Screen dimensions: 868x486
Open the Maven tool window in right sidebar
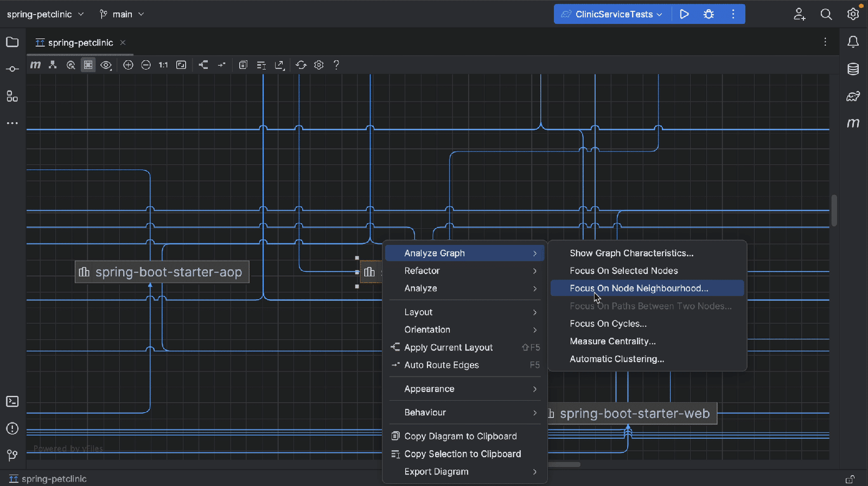point(853,123)
